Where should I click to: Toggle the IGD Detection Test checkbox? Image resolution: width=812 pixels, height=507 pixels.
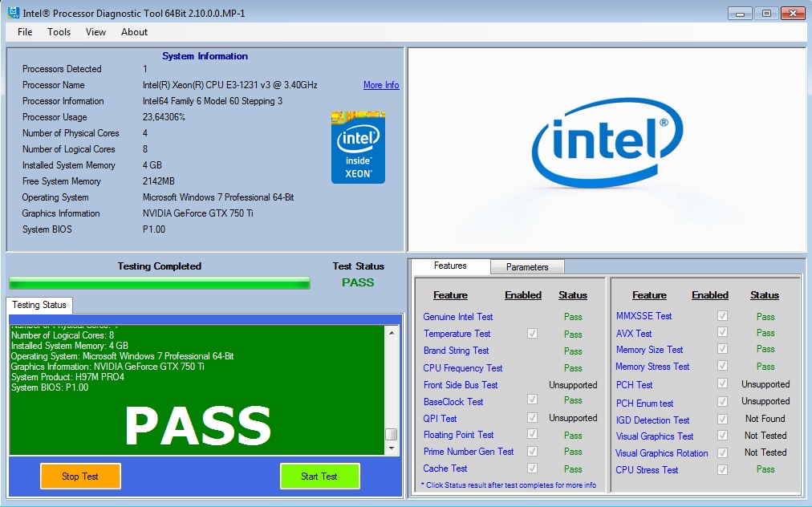(x=722, y=419)
